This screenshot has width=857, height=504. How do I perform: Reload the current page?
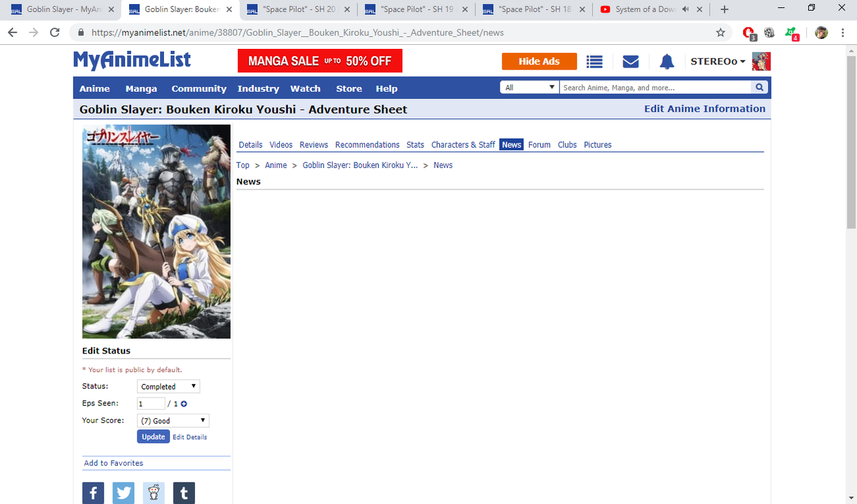pos(55,32)
